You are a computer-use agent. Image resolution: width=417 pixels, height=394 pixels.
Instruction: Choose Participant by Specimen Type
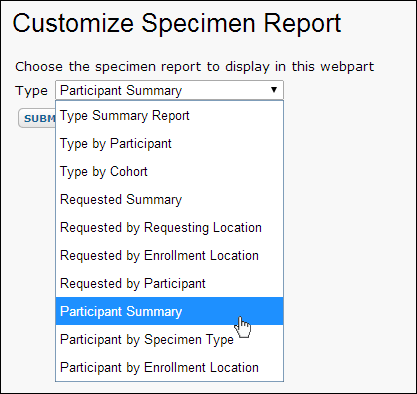click(169, 340)
